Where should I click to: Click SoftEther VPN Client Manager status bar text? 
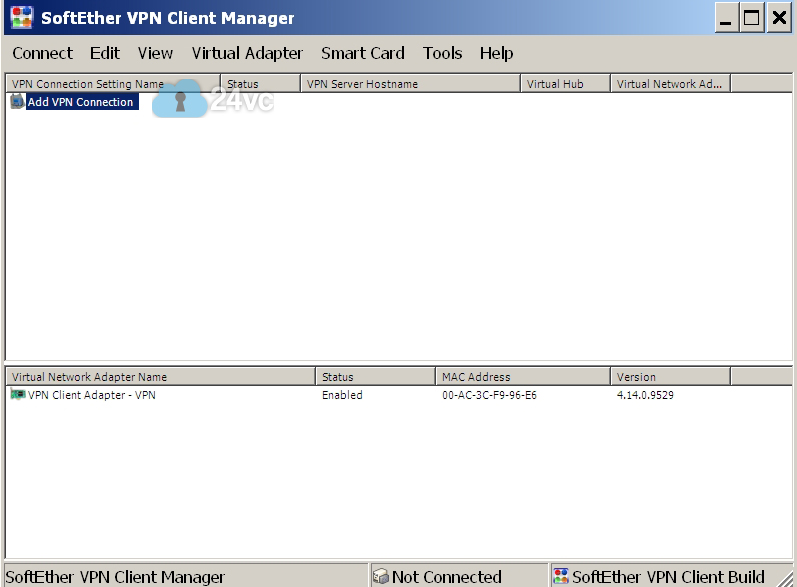click(x=115, y=577)
